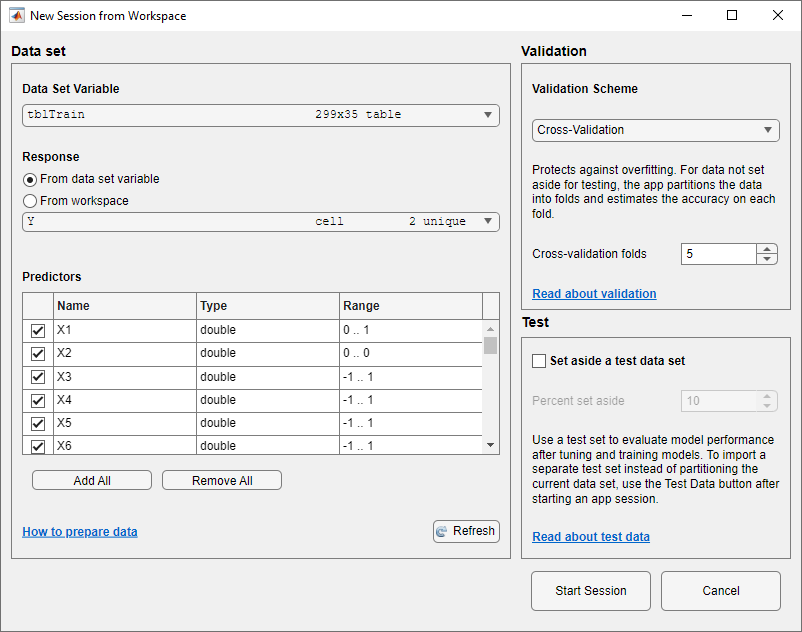Click Start Session
The height and width of the screenshot is (632, 802).
coord(590,591)
